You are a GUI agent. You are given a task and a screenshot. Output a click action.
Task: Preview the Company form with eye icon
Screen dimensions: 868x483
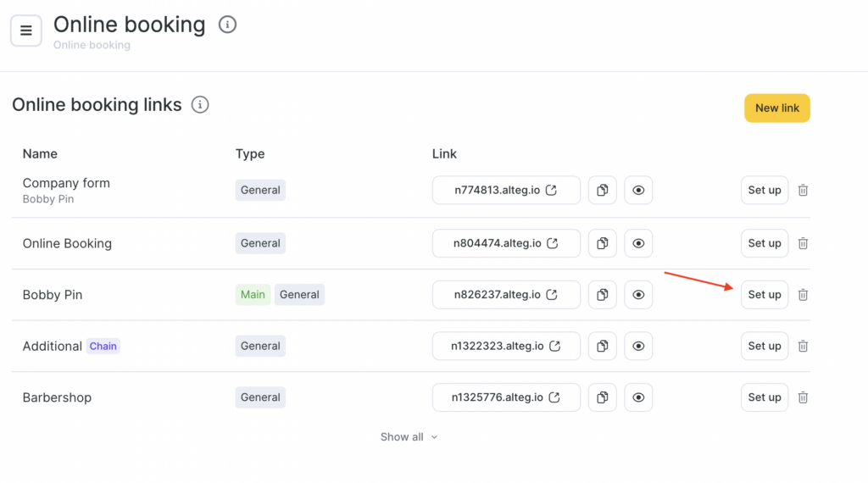(638, 191)
